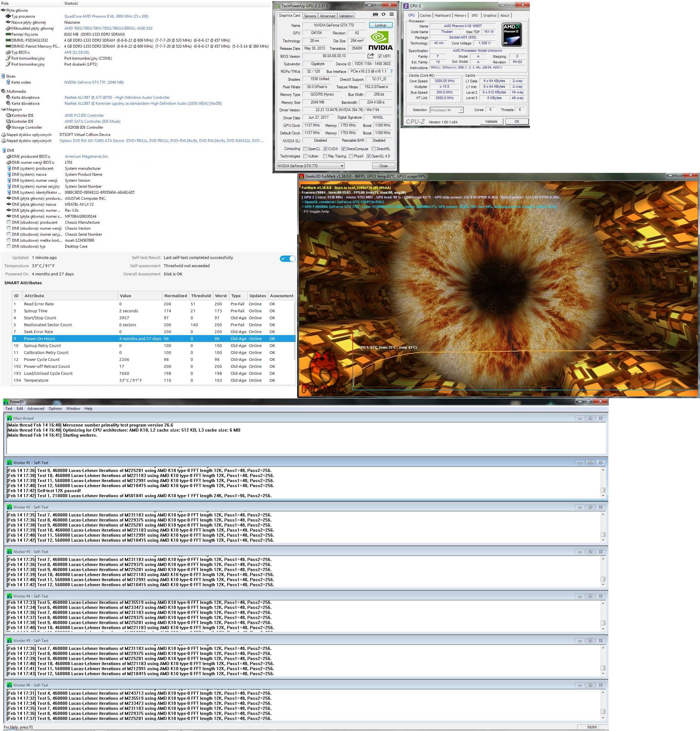Click the GPU-Z screenshot camera icon
The image size is (700, 731).
click(375, 15)
